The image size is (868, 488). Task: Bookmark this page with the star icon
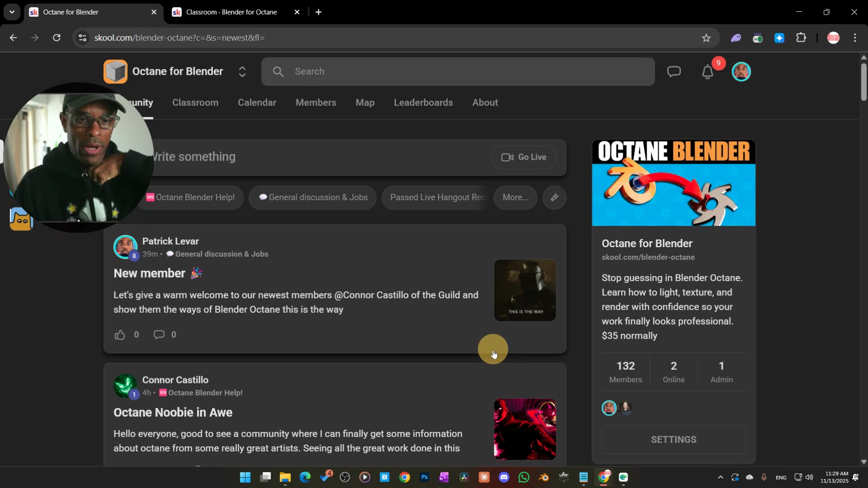706,38
